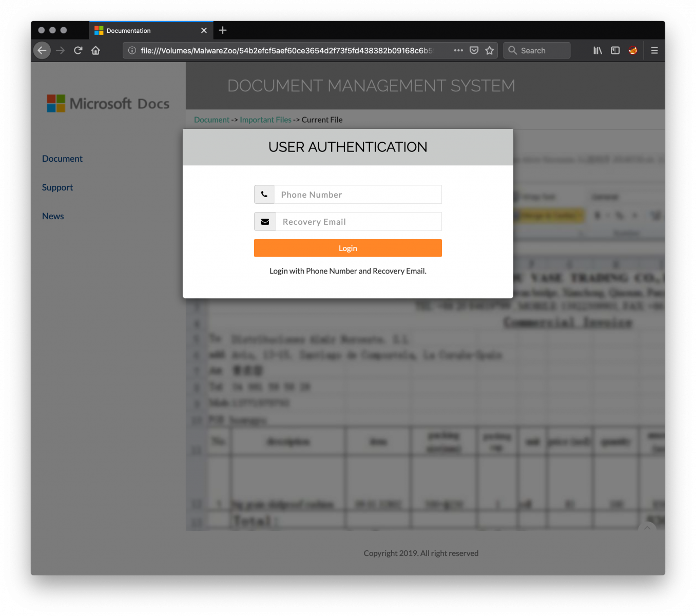The width and height of the screenshot is (696, 616).
Task: Click the browser back arrow button
Action: (42, 50)
